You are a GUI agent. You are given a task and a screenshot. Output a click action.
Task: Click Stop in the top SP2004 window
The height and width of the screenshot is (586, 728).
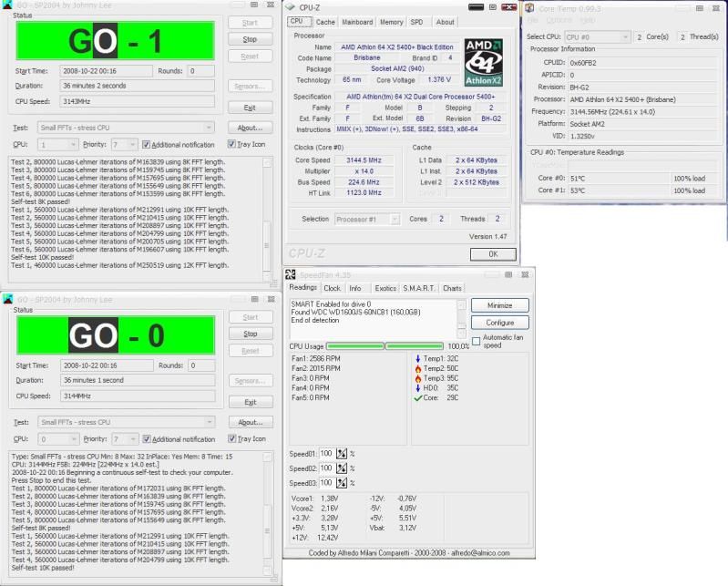(251, 39)
